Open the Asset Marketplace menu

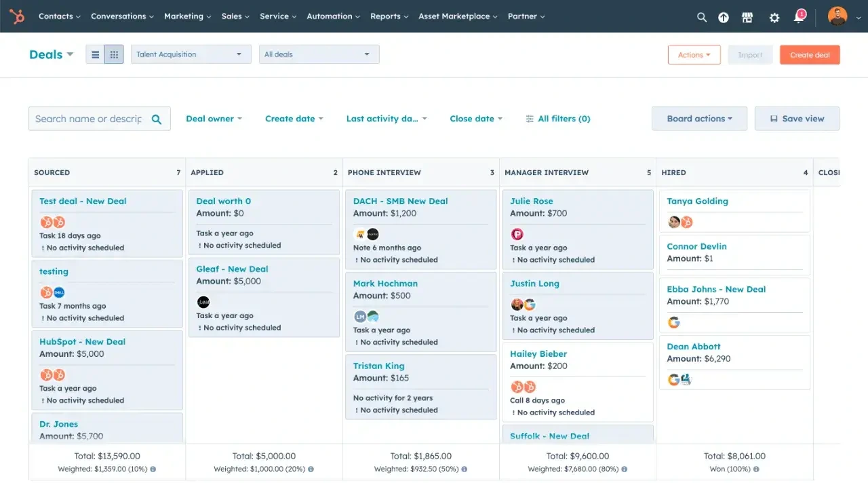pyautogui.click(x=458, y=16)
